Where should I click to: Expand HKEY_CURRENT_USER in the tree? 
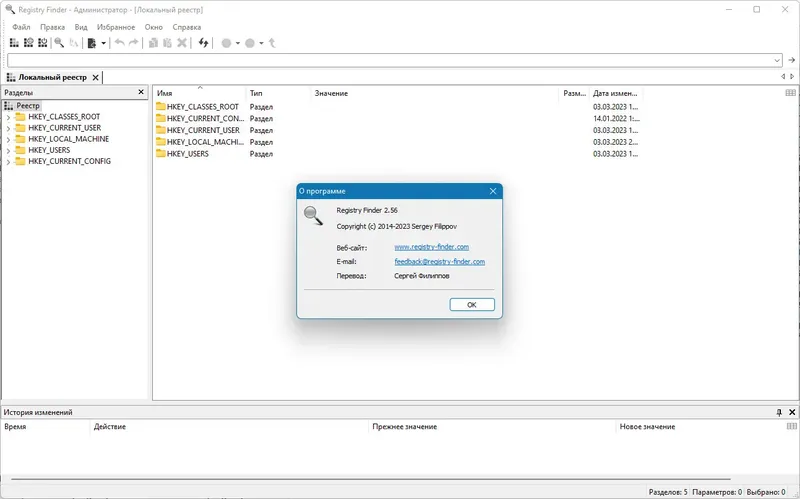pyautogui.click(x=8, y=129)
